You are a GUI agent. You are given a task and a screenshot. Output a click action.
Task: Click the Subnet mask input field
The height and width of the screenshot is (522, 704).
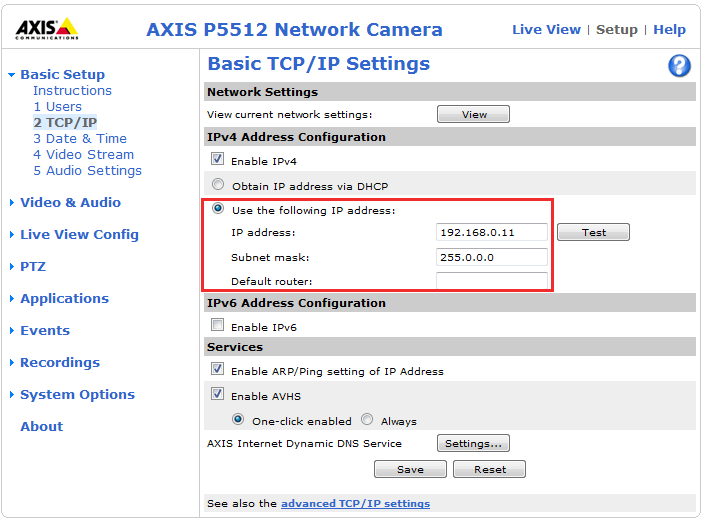coord(492,257)
